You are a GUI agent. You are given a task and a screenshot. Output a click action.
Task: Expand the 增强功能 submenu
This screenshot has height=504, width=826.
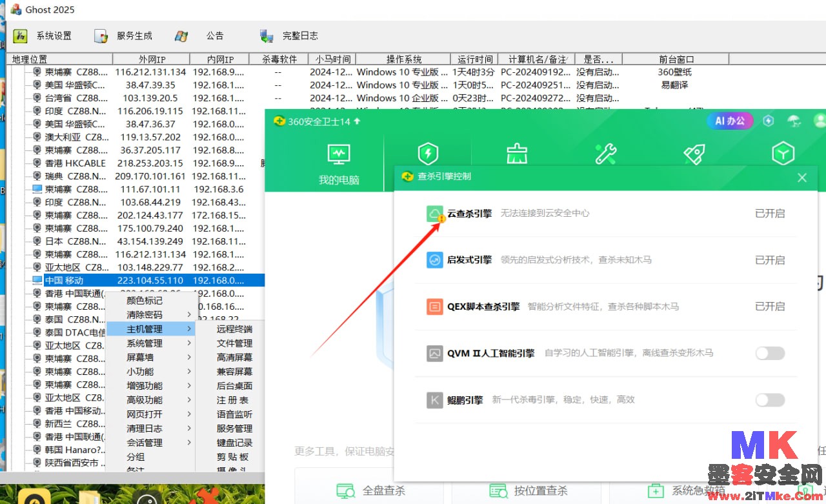150,386
